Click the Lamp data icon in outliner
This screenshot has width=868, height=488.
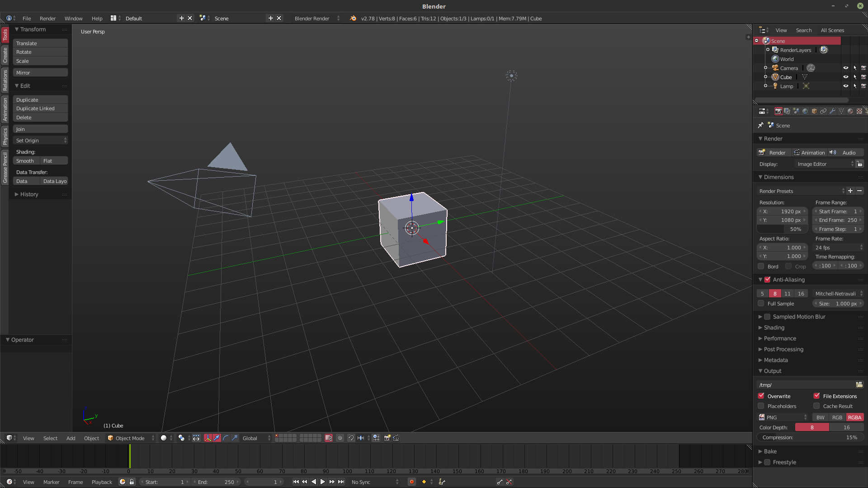[x=806, y=86]
